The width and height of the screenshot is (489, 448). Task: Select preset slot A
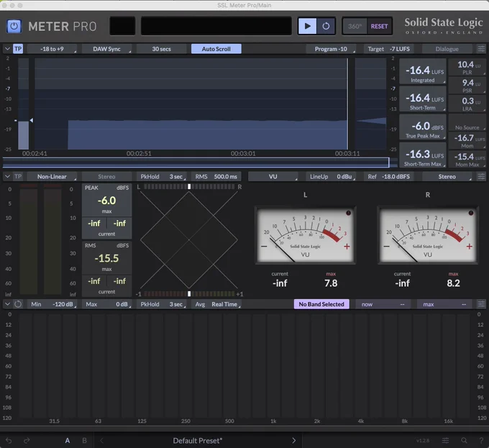point(68,441)
